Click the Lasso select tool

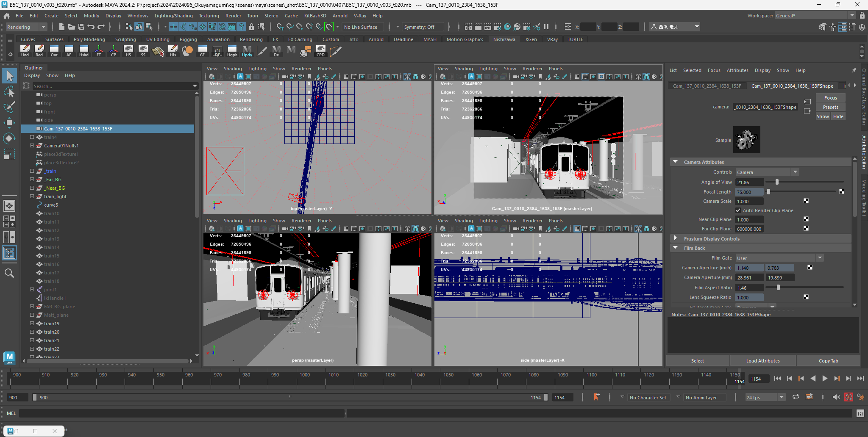coord(9,91)
